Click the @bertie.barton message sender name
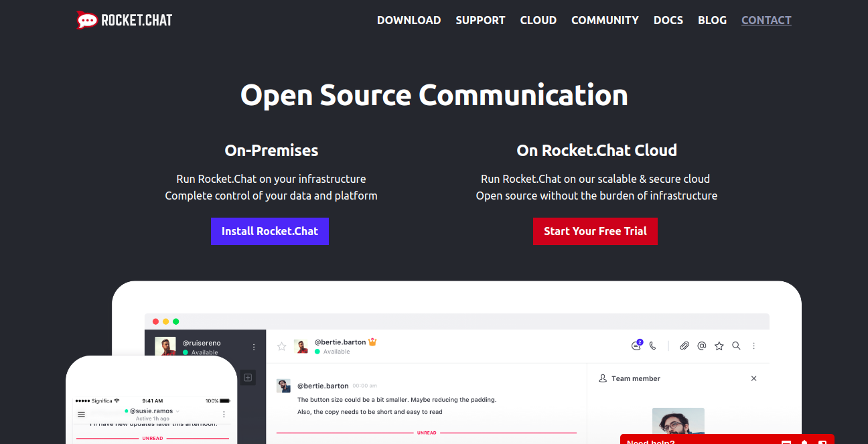868x444 pixels. 323,386
